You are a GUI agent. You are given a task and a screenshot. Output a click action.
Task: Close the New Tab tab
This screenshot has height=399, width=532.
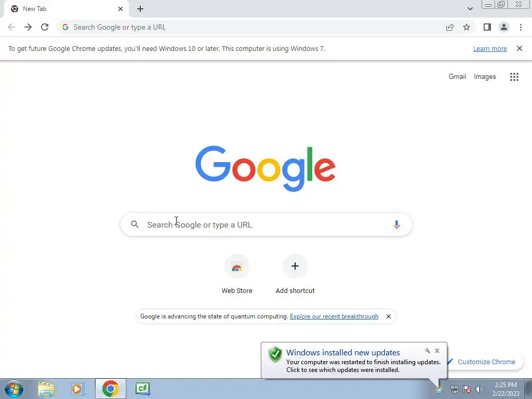click(x=121, y=9)
